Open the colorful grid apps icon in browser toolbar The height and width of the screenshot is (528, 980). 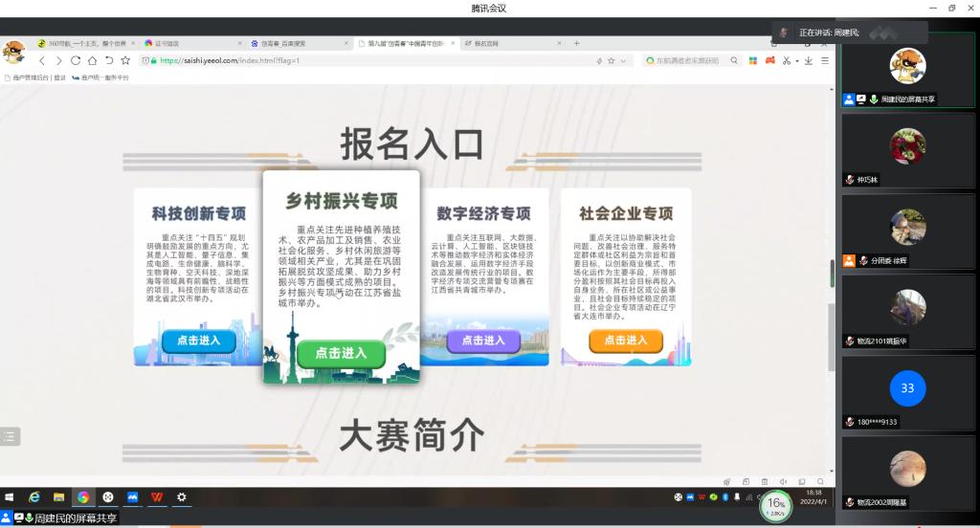coord(753,60)
